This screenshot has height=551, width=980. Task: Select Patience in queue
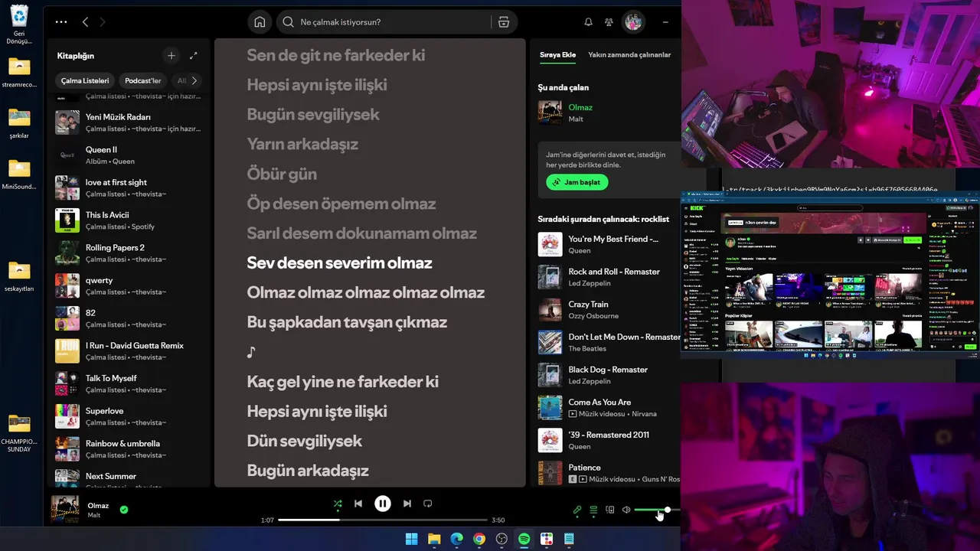coord(609,473)
